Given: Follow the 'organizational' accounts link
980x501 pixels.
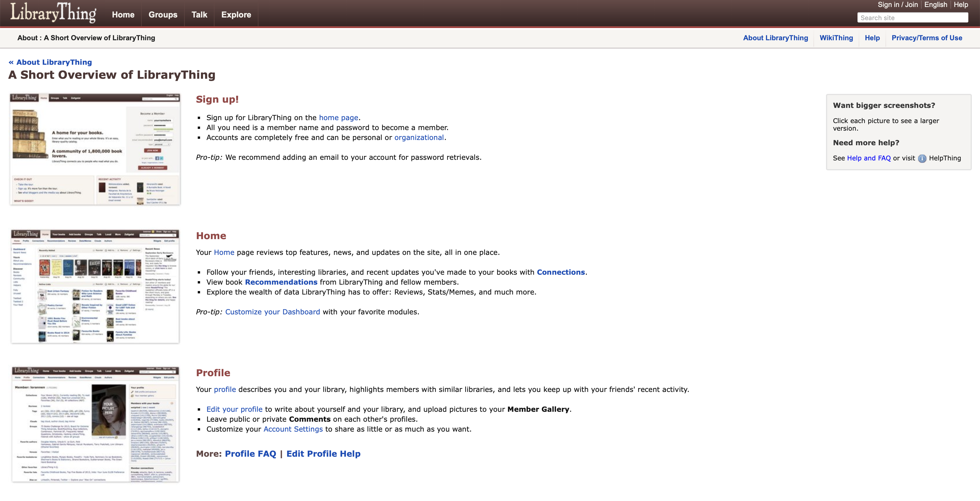Looking at the screenshot, I should coord(419,138).
